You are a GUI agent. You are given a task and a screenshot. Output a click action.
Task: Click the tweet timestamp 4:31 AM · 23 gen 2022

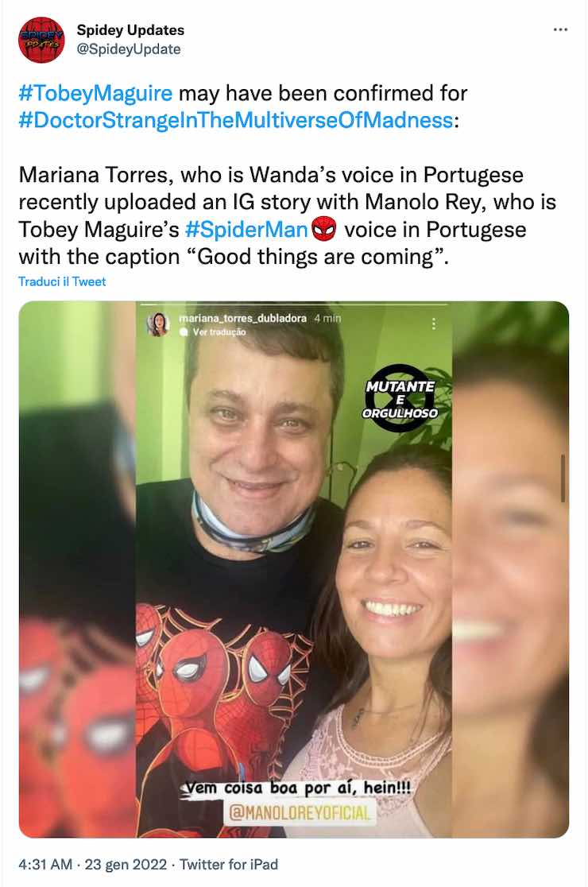[x=93, y=865]
